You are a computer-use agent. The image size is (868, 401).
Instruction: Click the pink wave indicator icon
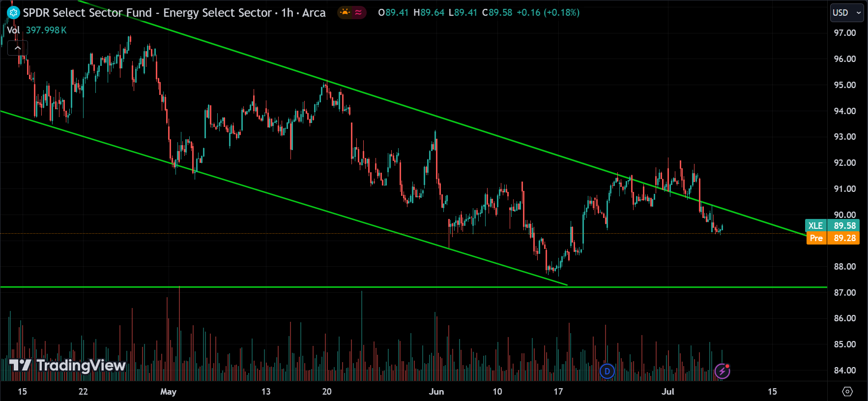[x=358, y=12]
